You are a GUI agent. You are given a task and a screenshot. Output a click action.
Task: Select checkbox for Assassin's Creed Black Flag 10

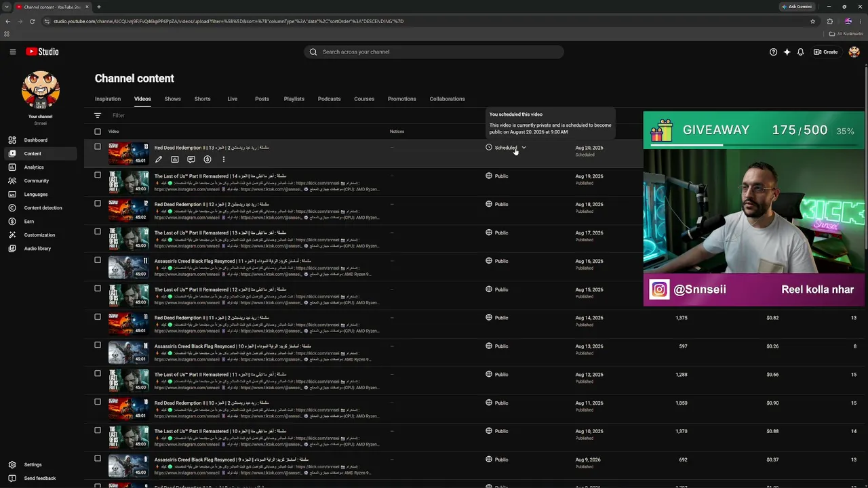(98, 345)
